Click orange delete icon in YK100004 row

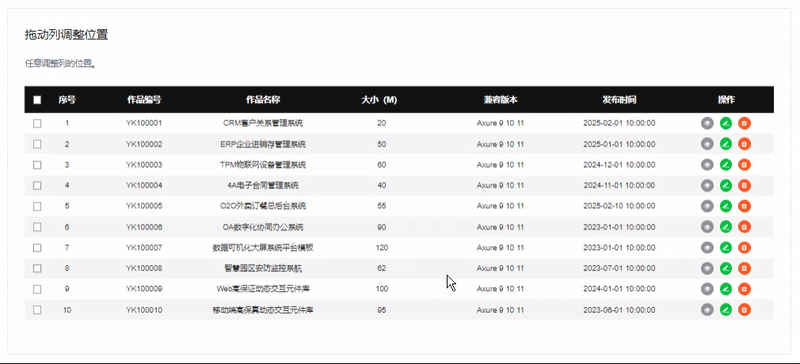744,185
